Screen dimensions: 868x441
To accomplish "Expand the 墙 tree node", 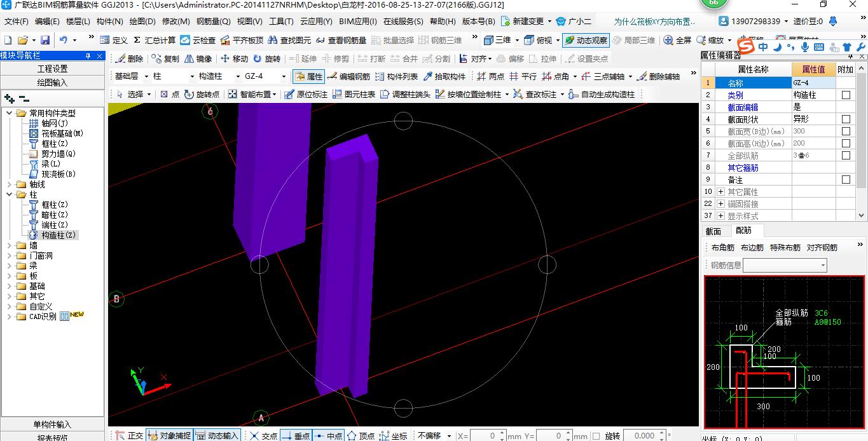I will click(9, 245).
